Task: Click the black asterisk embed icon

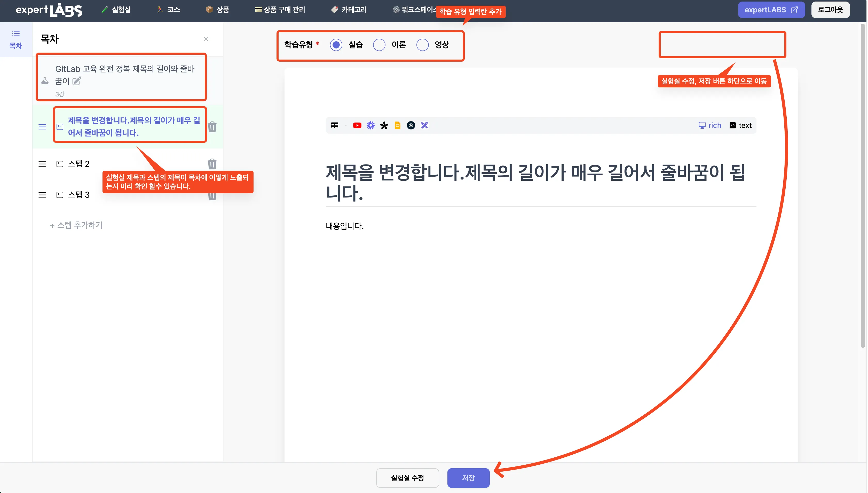Action: point(384,126)
